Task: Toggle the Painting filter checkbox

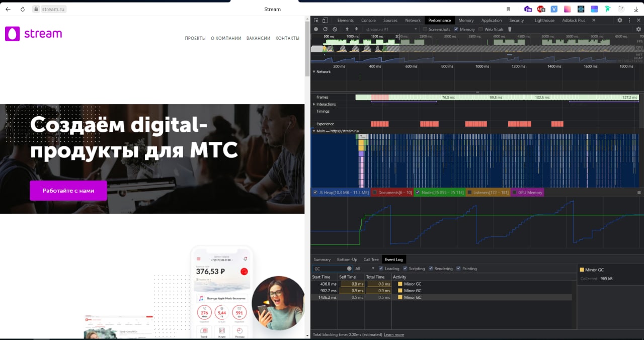Action: [458, 269]
